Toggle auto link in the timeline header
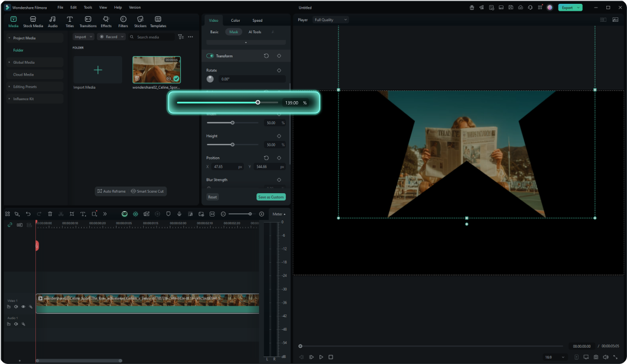The width and height of the screenshot is (627, 364). pyautogui.click(x=10, y=225)
